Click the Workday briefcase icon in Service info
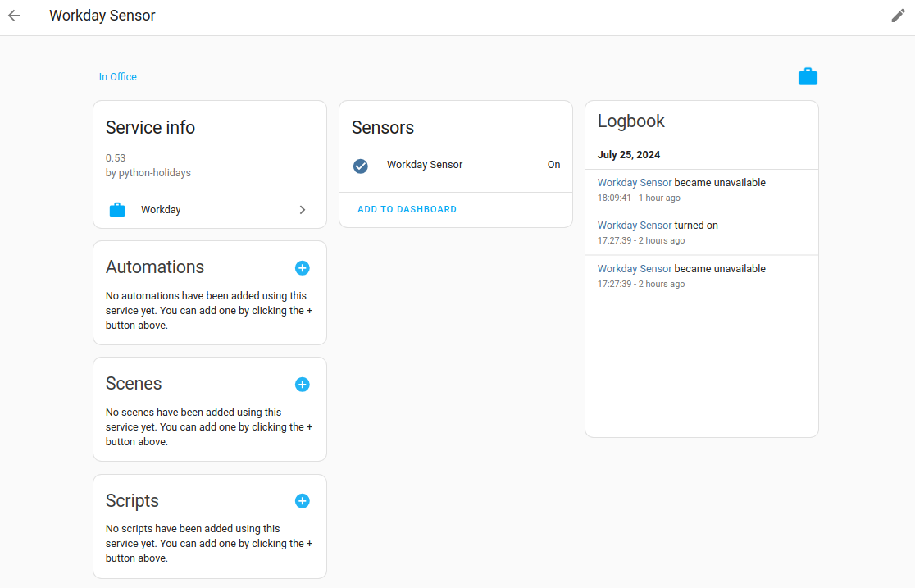915x588 pixels. point(116,209)
